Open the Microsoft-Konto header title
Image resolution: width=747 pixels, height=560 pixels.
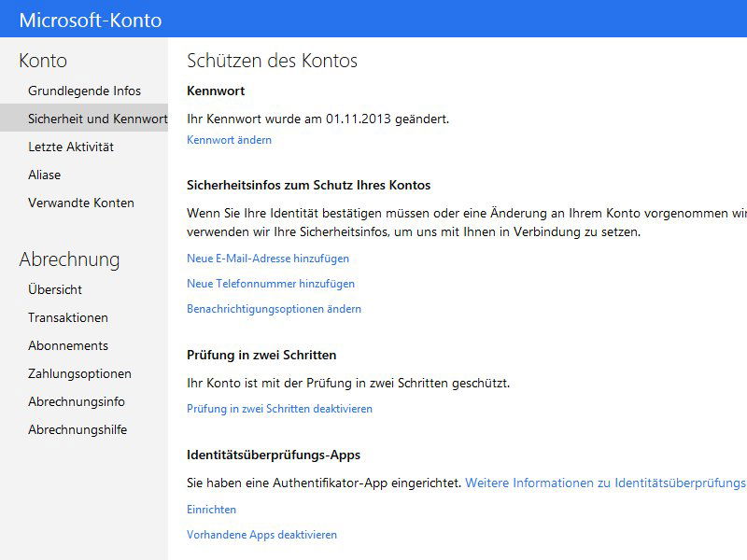91,20
